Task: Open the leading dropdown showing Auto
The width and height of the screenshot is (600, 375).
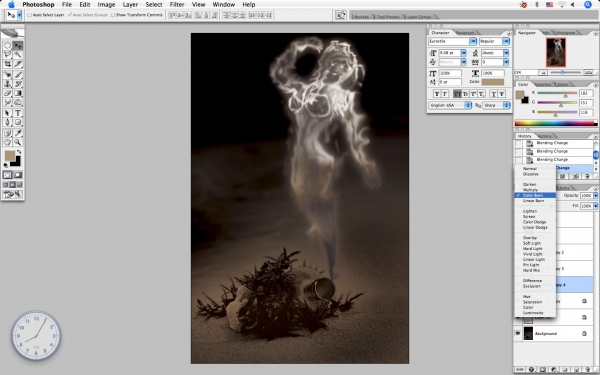Action: [x=506, y=53]
